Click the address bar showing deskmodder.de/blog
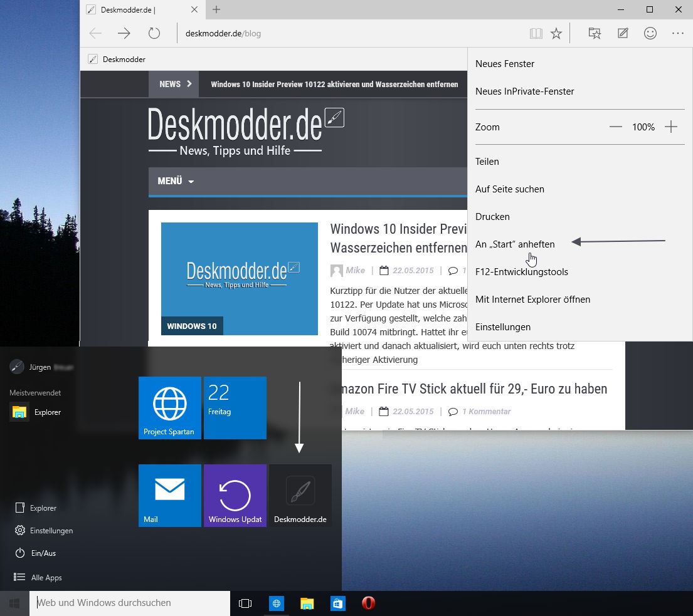Screen dimensions: 693x616 point(349,34)
